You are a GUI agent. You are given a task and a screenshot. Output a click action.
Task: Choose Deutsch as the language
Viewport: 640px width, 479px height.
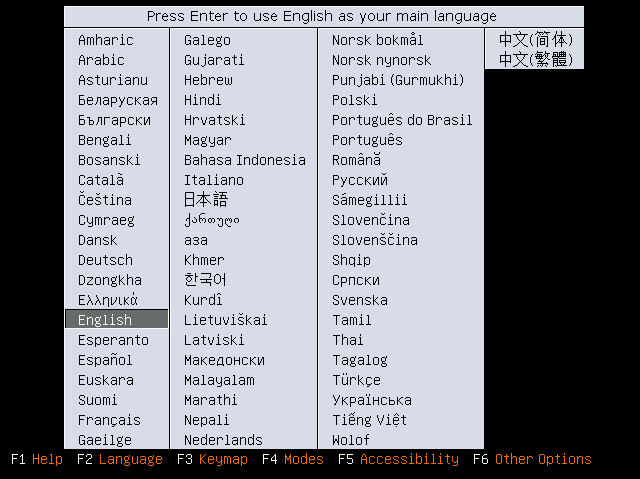pos(105,260)
